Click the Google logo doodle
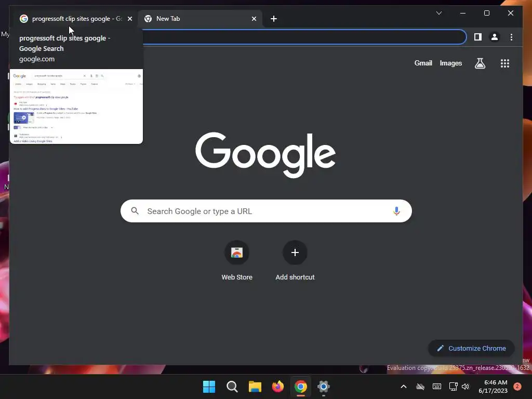 click(265, 155)
